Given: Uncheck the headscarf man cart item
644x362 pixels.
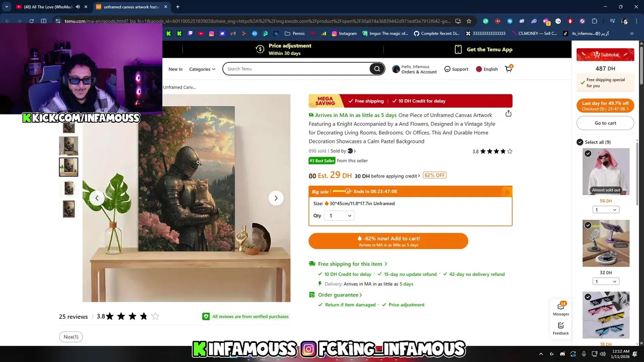Looking at the screenshot, I should 588,153.
